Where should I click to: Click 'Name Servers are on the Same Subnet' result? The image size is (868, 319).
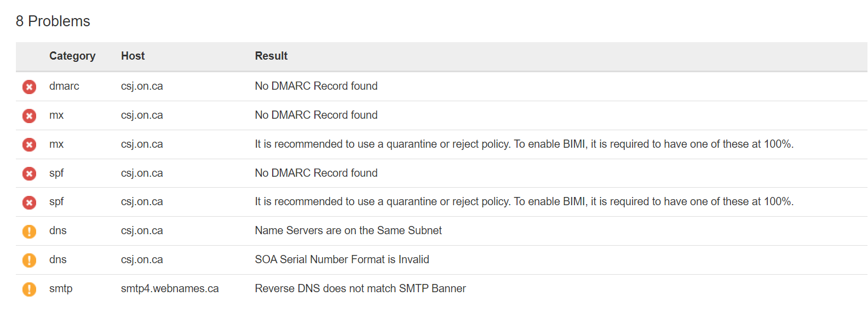click(348, 230)
